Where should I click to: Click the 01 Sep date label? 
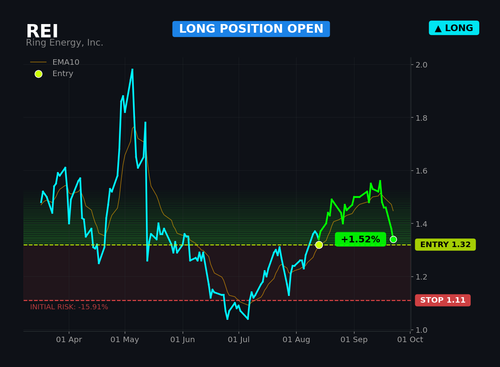point(354,340)
